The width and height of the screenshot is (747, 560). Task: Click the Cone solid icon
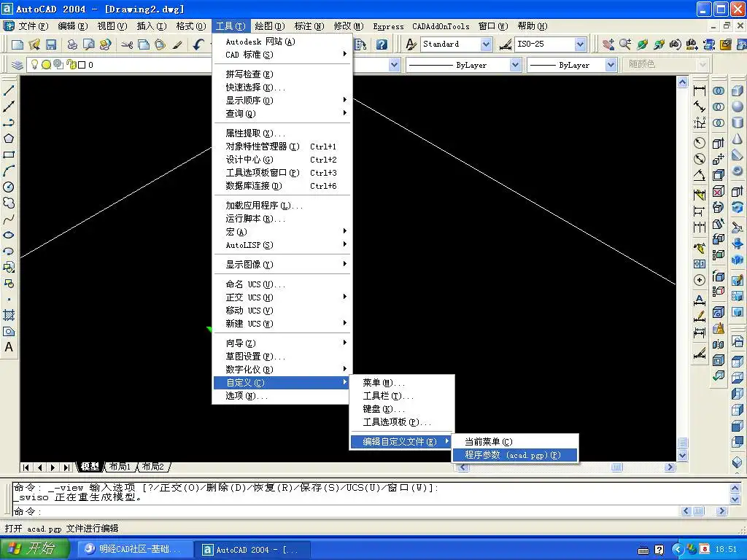(738, 139)
